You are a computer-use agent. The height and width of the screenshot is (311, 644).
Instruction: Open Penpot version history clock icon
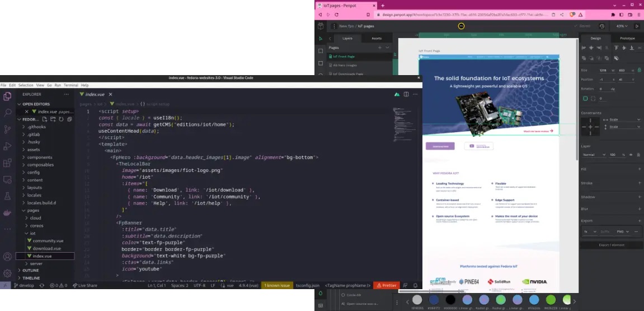602,26
